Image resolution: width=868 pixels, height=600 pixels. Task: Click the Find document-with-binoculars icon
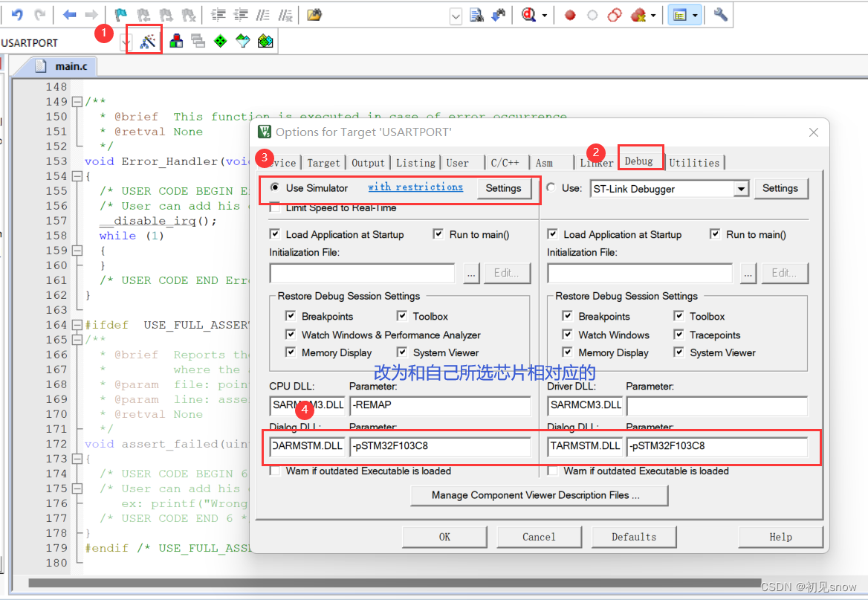tap(476, 15)
